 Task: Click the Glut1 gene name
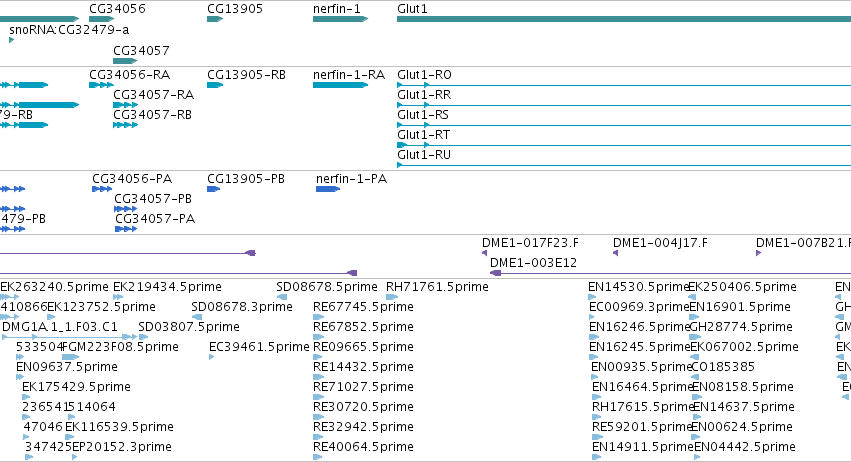pos(412,9)
